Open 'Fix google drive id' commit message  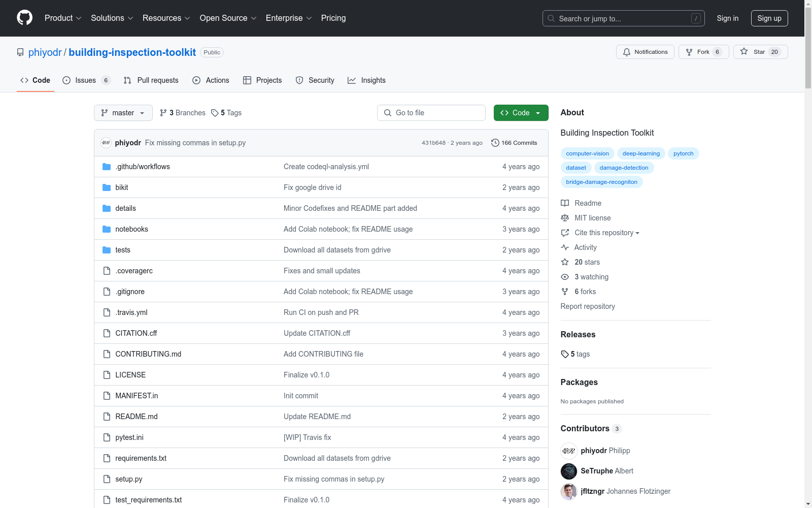coord(313,187)
